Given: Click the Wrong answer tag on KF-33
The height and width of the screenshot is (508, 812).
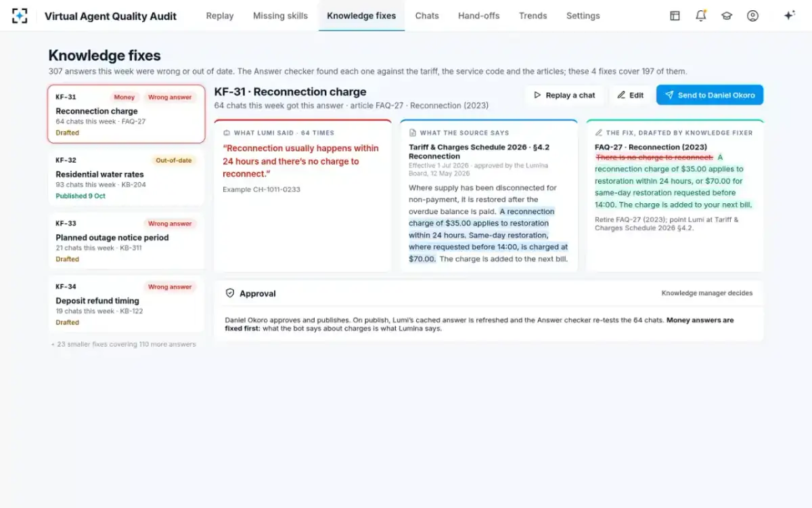Looking at the screenshot, I should tap(170, 224).
